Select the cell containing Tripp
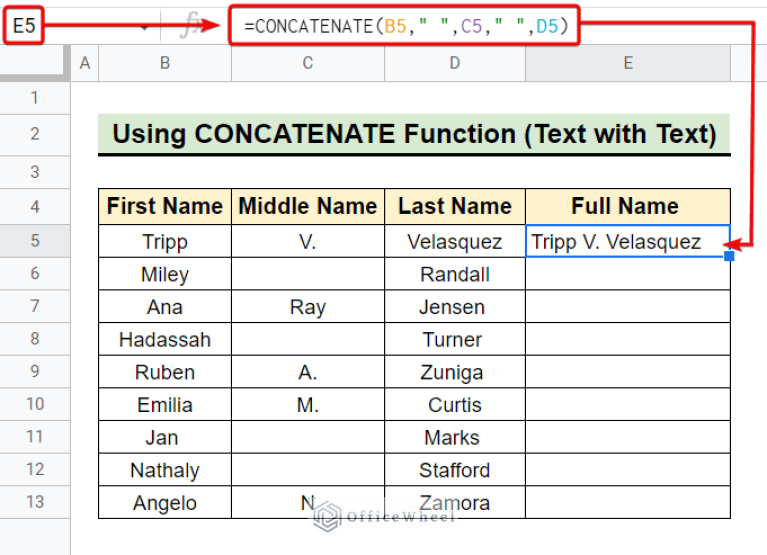This screenshot has height=555, width=767. point(165,241)
